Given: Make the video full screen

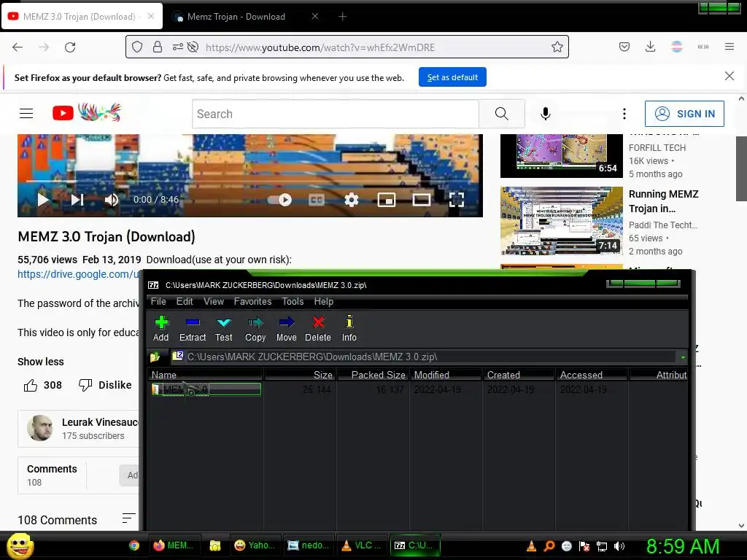Looking at the screenshot, I should [457, 200].
